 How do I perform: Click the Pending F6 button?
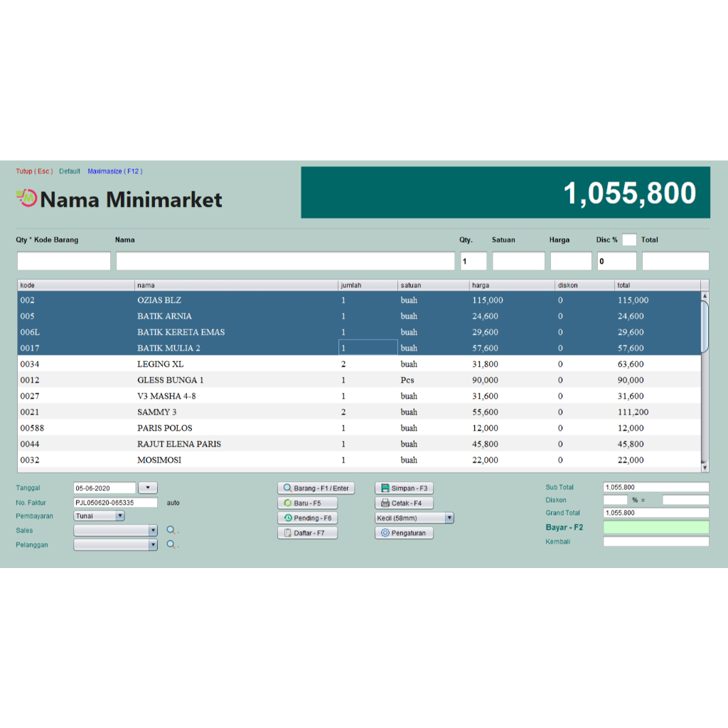pos(306,518)
